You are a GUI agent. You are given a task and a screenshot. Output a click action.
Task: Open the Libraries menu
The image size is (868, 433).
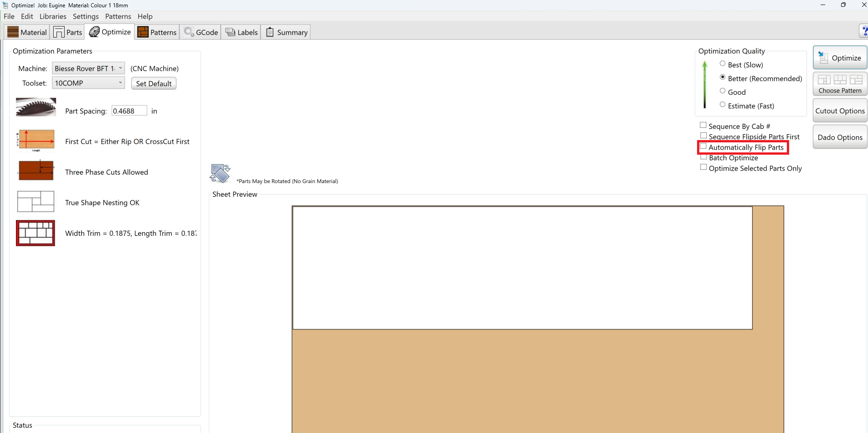[x=53, y=16]
